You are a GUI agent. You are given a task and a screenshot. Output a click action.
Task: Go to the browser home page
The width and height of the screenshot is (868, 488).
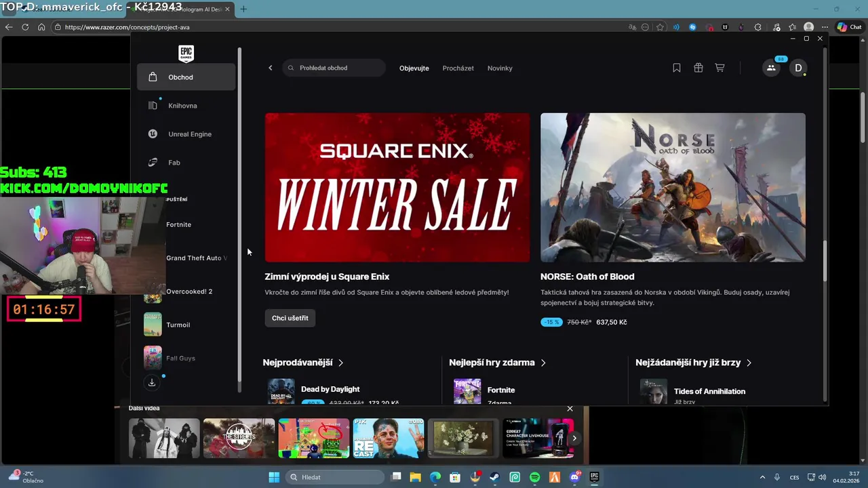pos(41,27)
